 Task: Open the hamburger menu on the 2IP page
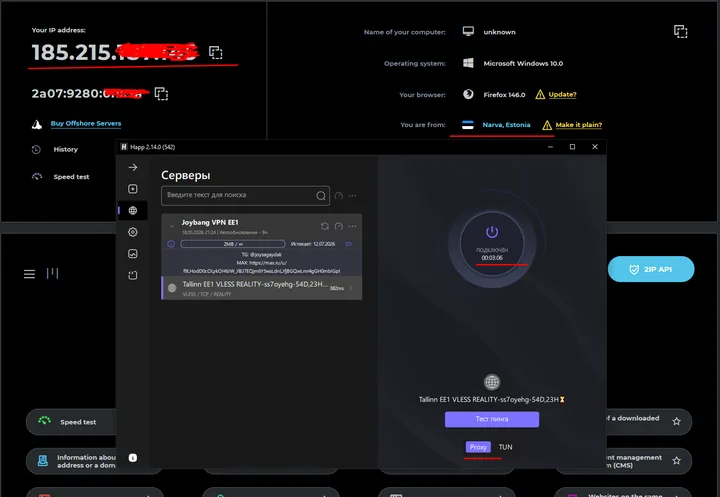click(x=29, y=274)
